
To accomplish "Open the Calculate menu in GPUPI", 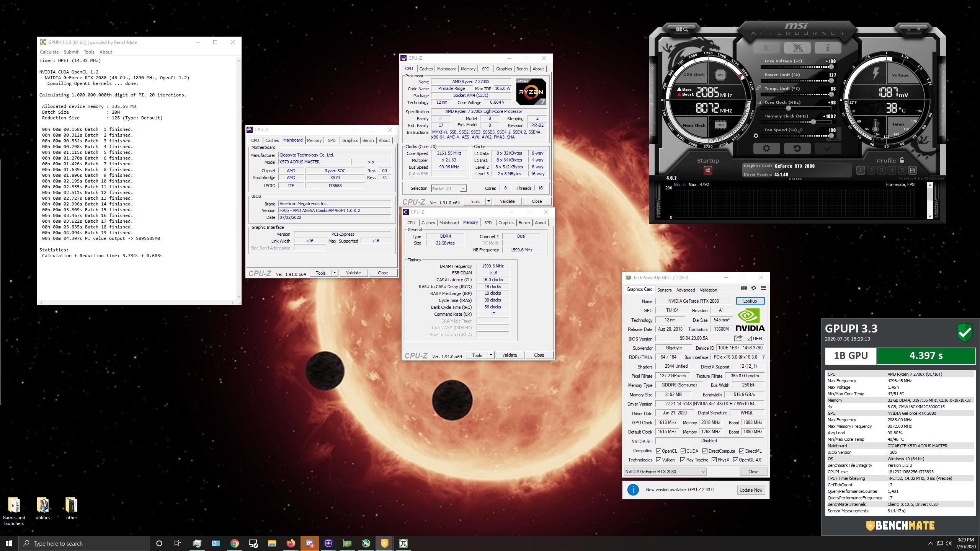I will (49, 52).
